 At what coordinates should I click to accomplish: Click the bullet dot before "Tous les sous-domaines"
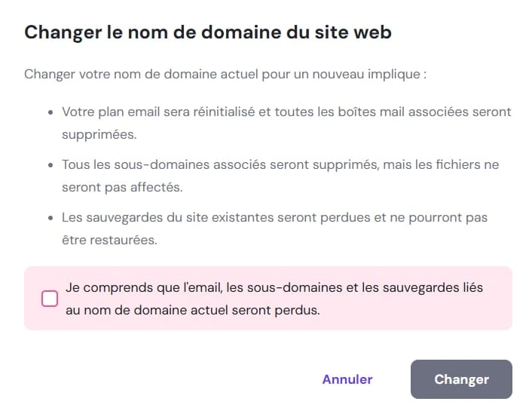click(50, 164)
